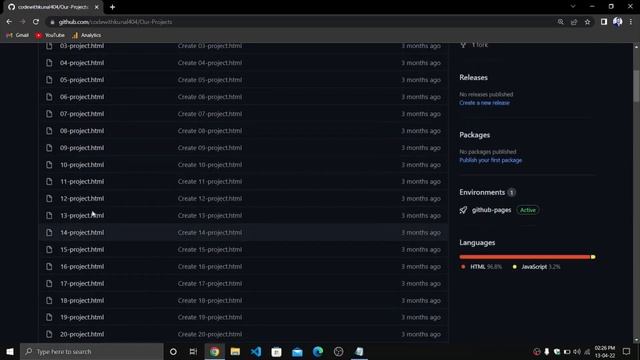Open the github-pages environment

491,210
